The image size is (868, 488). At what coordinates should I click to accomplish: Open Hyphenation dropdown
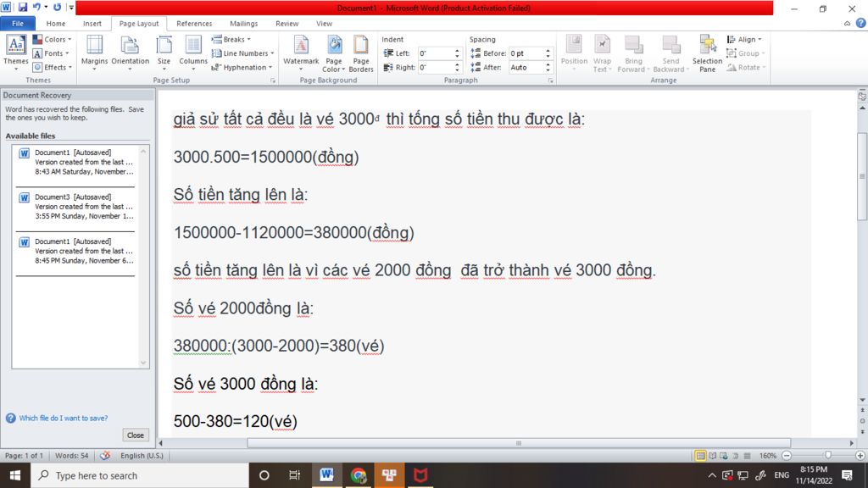[242, 67]
